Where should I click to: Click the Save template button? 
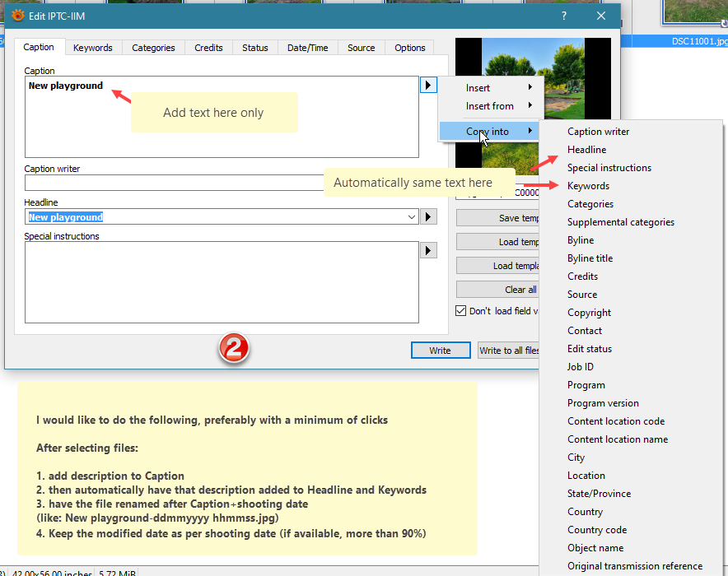pos(497,217)
